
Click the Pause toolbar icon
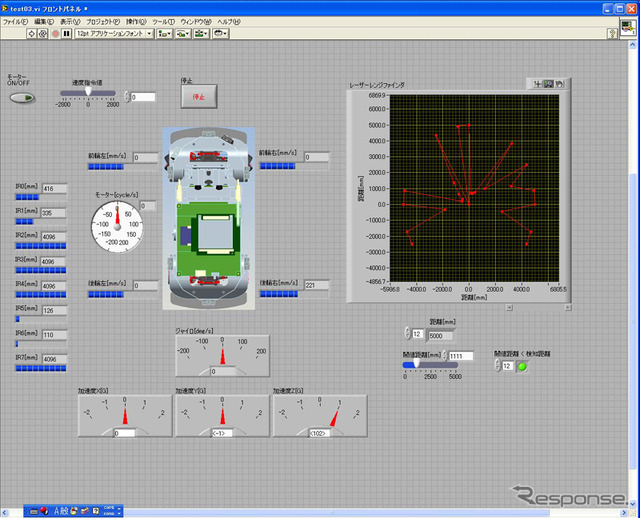(67, 33)
